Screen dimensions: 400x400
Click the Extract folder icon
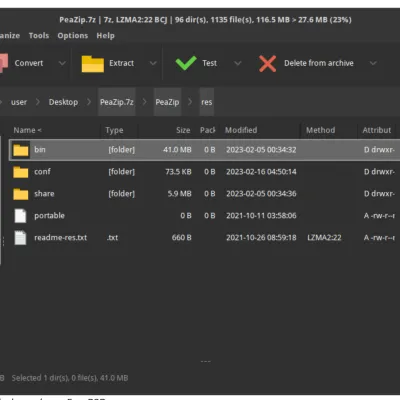(93, 64)
